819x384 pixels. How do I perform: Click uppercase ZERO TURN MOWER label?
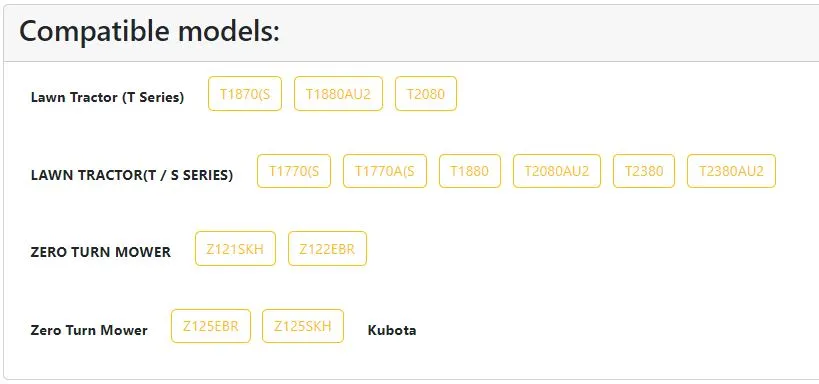tap(101, 252)
